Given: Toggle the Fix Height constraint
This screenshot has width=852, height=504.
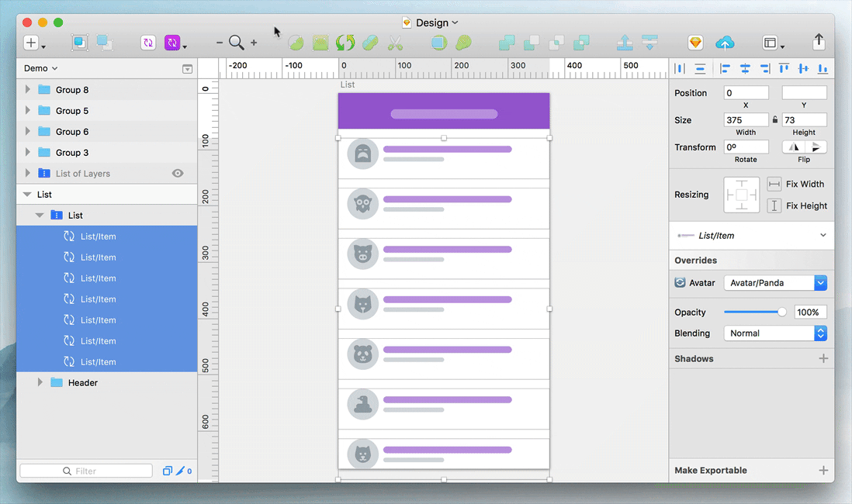Looking at the screenshot, I should click(x=774, y=206).
